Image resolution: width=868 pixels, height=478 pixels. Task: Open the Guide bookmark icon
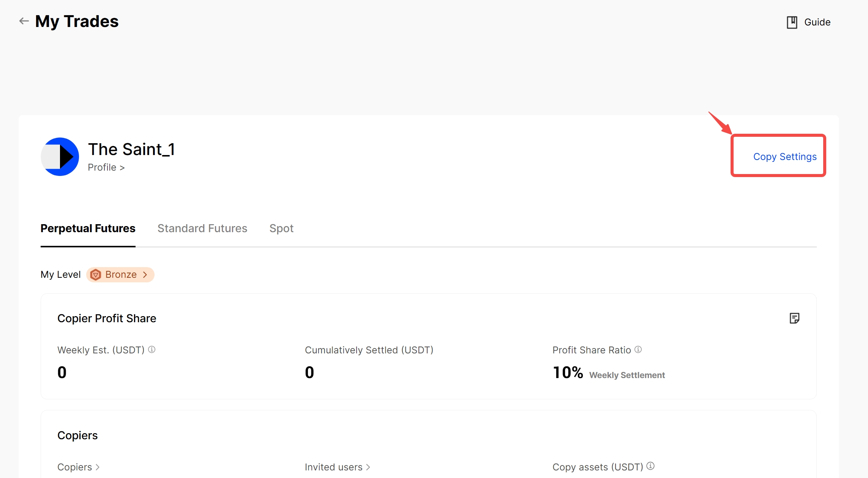point(792,22)
